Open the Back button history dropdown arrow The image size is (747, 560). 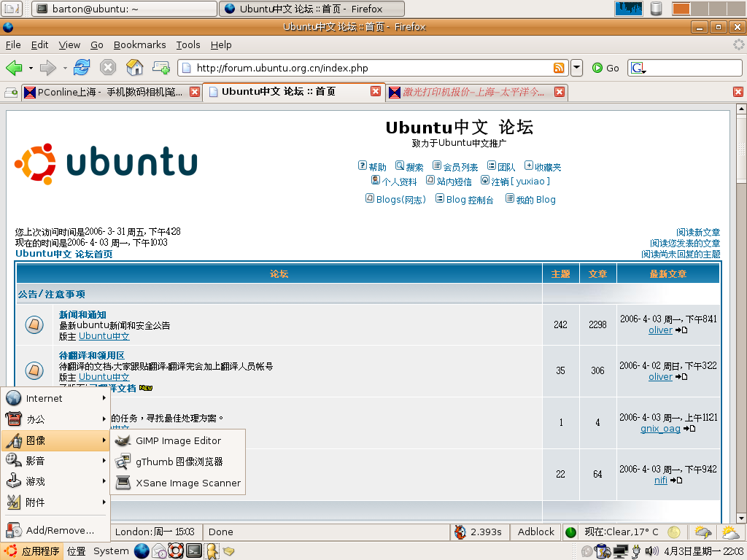coord(31,68)
